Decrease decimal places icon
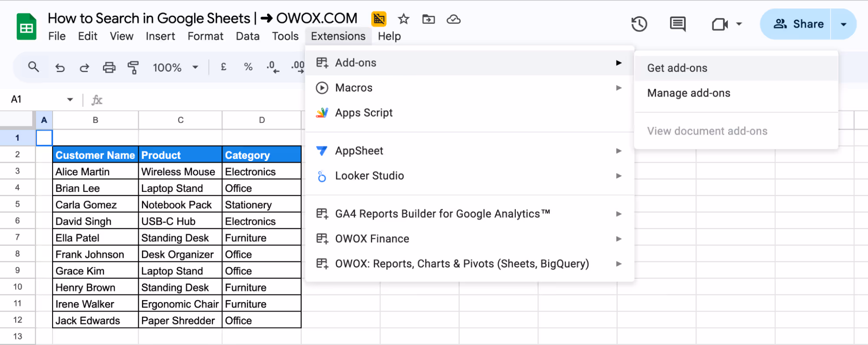This screenshot has width=868, height=345. [273, 67]
